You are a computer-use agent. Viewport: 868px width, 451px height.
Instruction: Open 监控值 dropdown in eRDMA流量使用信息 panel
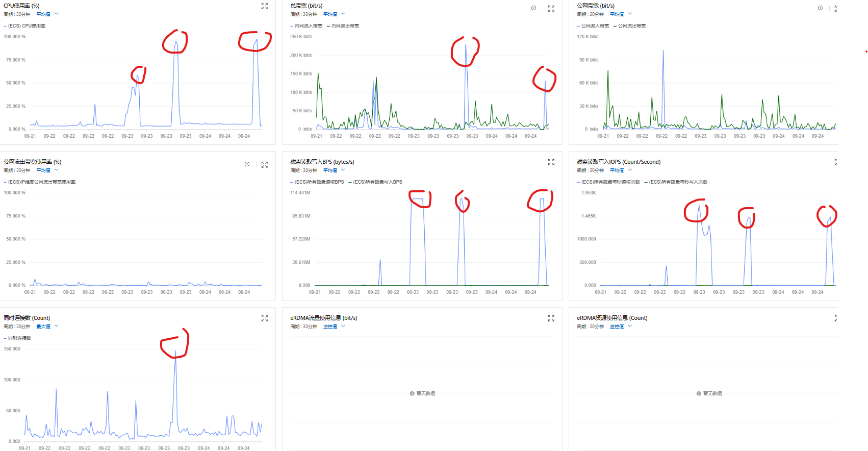click(x=334, y=327)
